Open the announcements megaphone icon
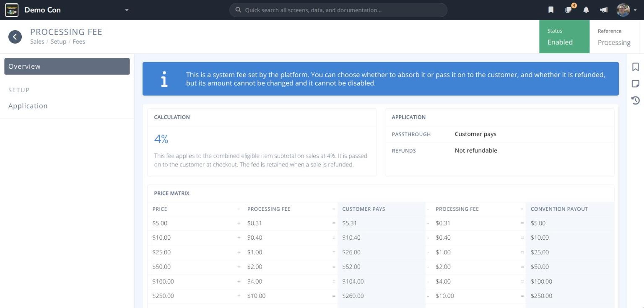The height and width of the screenshot is (308, 644). pyautogui.click(x=604, y=10)
